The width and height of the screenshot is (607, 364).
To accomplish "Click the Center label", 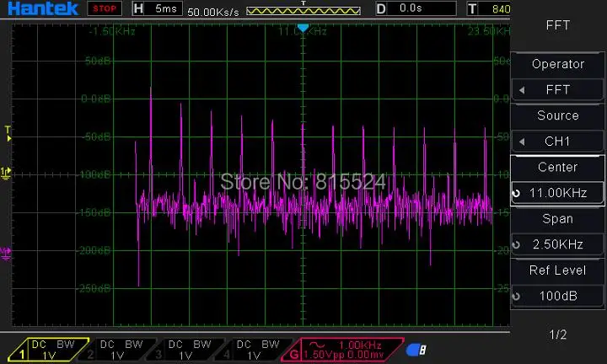I will pos(557,167).
